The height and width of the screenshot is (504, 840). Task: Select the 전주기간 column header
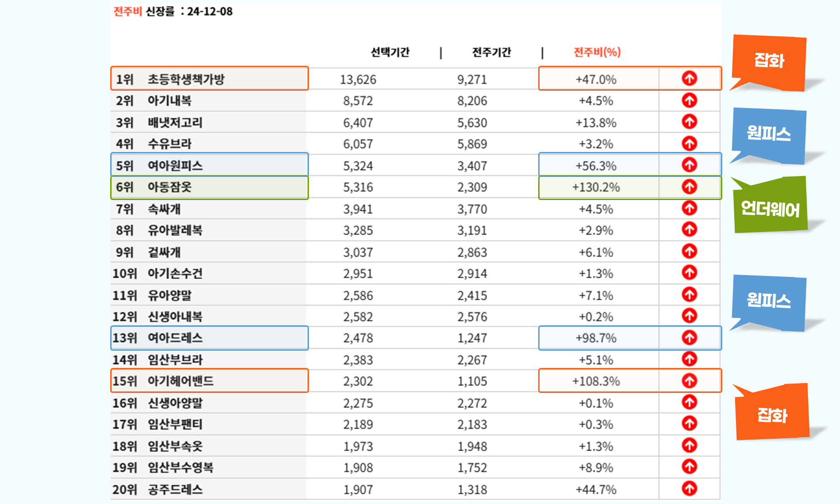(492, 52)
